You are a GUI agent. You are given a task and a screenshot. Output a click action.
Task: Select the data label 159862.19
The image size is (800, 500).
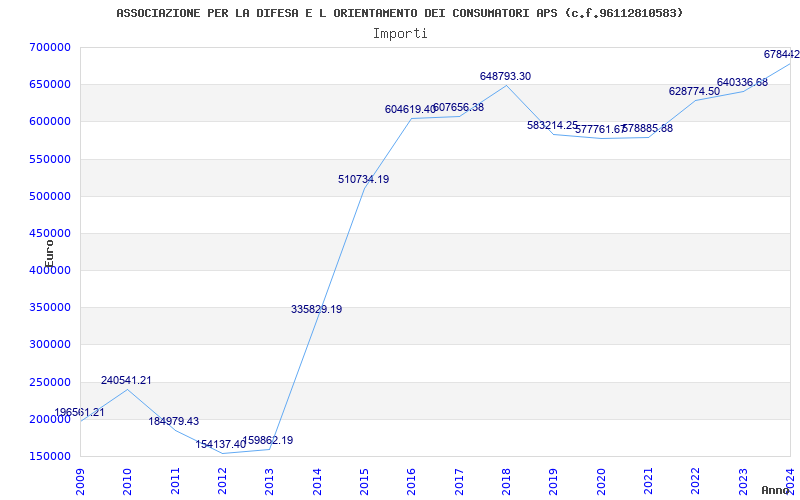268,440
